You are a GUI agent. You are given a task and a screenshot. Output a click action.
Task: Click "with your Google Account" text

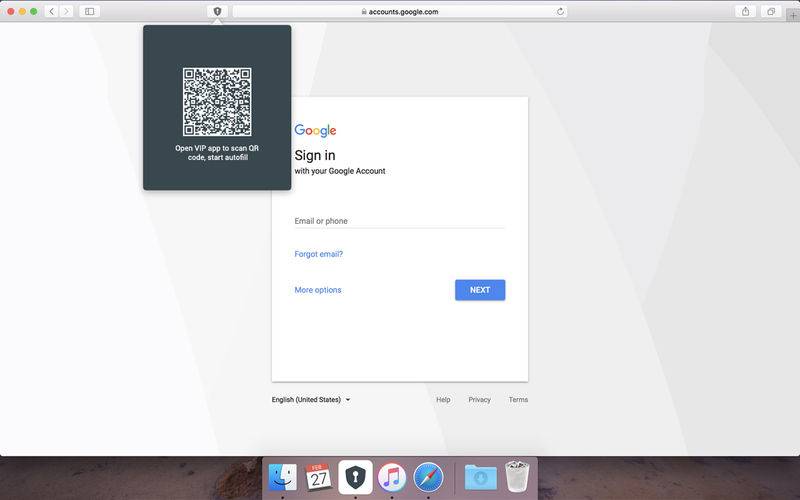[340, 171]
